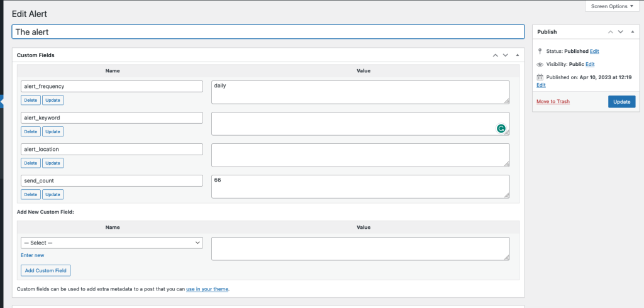
Task: Click the alert_location value text area
Action: (x=360, y=155)
